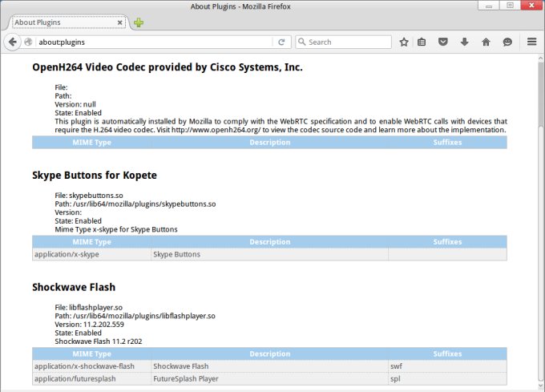Viewport: 545px width, 392px height.
Task: Click the libflashplayer.so path line
Action: point(135,316)
